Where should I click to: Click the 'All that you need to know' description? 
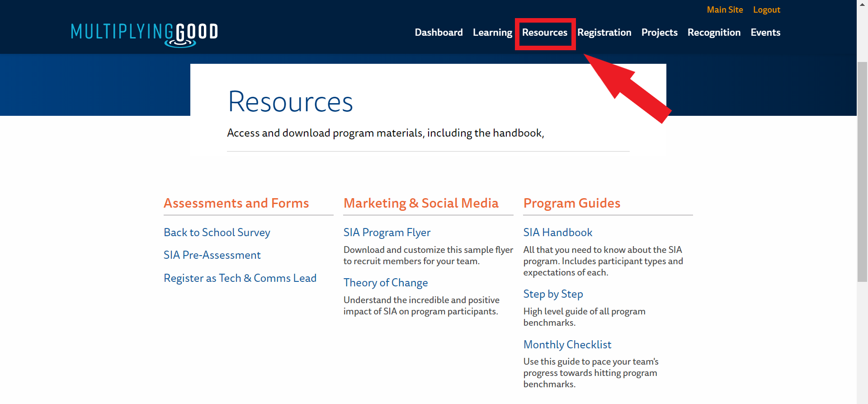click(x=603, y=261)
